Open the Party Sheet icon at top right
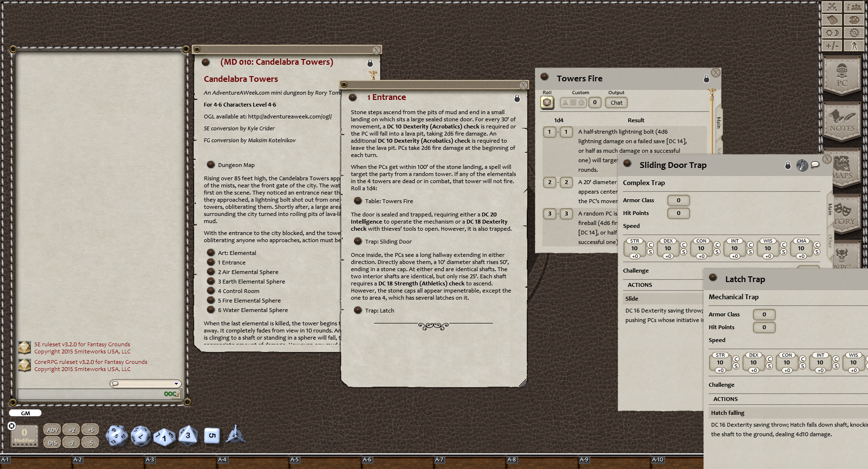The image size is (868, 469). [x=855, y=7]
